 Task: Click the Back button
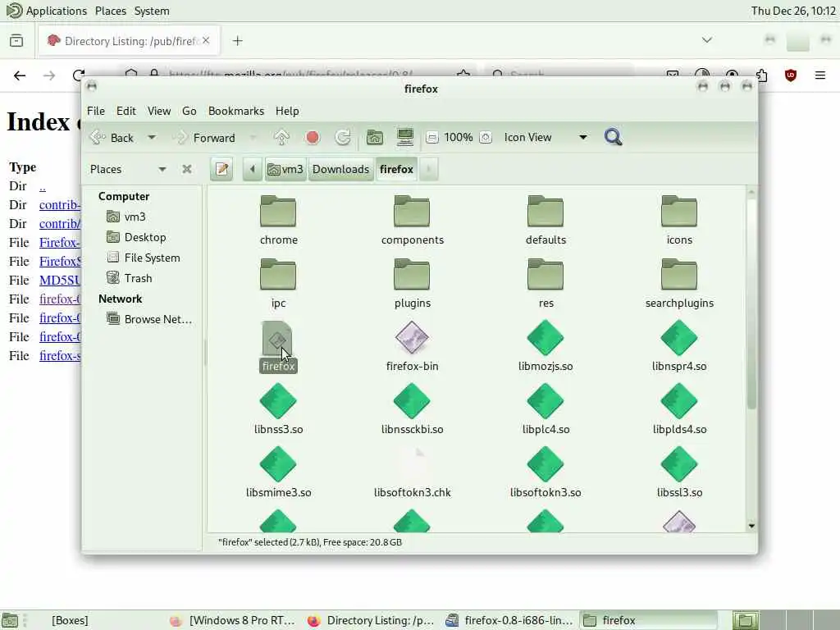[x=113, y=138]
